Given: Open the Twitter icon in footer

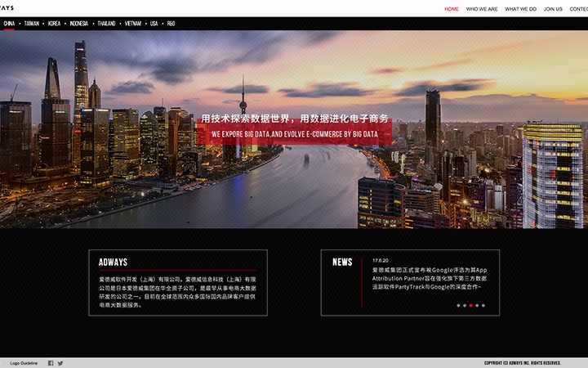Looking at the screenshot, I should click(x=60, y=363).
